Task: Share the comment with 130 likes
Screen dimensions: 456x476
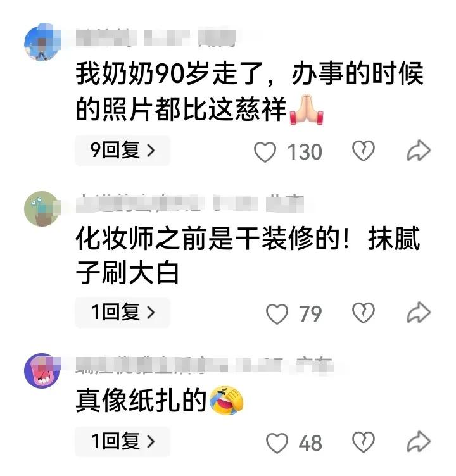Action: click(x=419, y=150)
